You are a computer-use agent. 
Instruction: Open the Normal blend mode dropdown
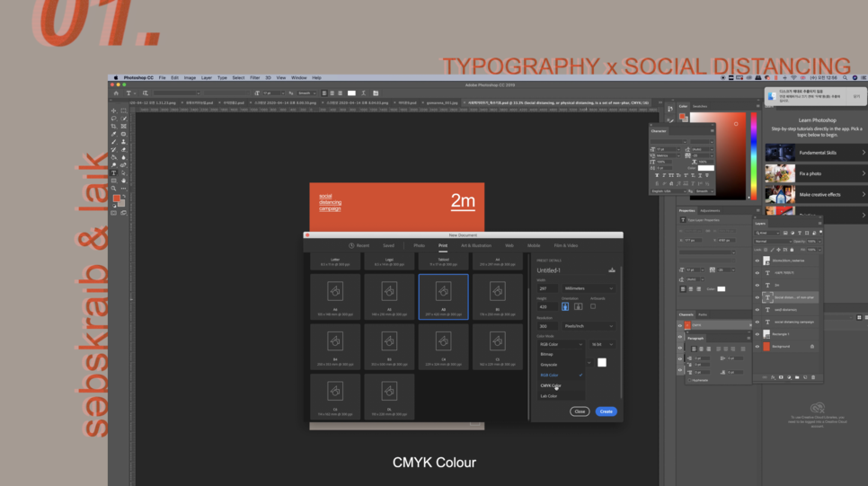coord(773,242)
